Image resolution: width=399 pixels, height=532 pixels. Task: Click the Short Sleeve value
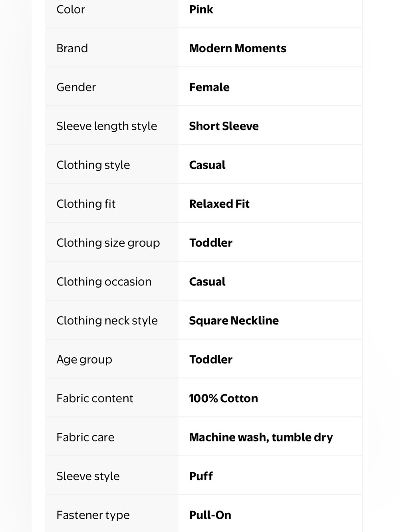coord(224,126)
